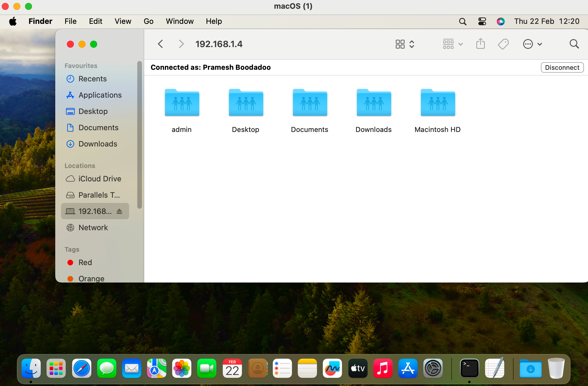The width and height of the screenshot is (588, 386).
Task: Switch view mode with icon view selector
Action: 405,44
